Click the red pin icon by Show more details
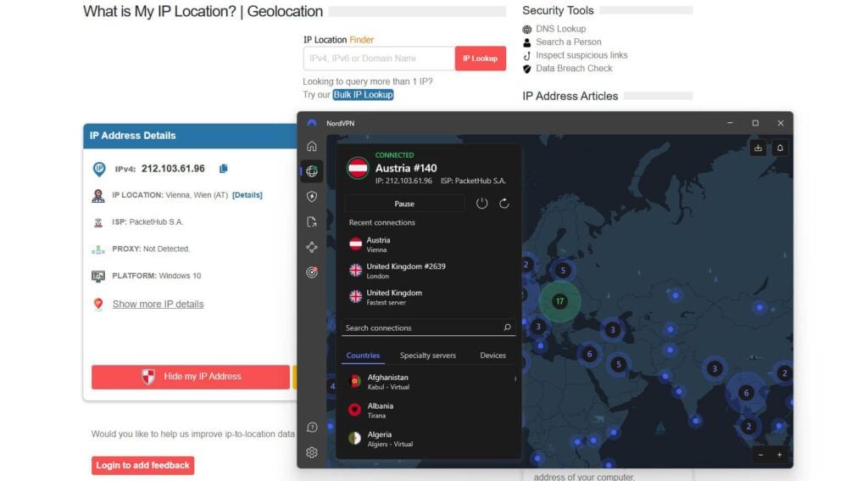 (98, 305)
